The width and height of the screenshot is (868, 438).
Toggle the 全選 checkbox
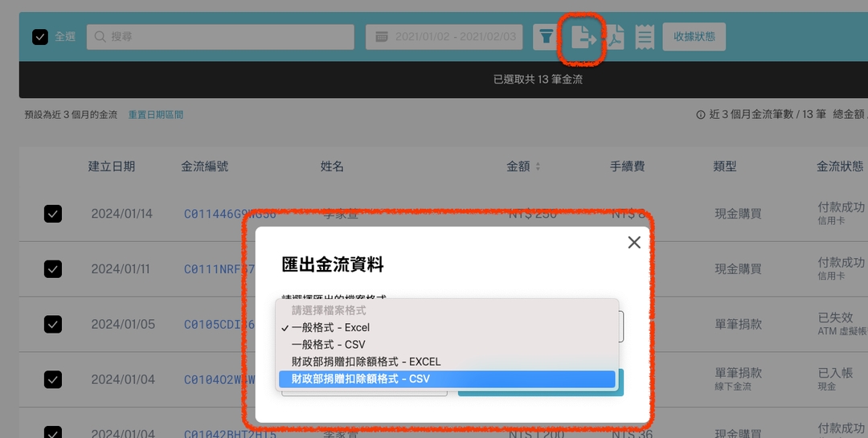tap(40, 36)
